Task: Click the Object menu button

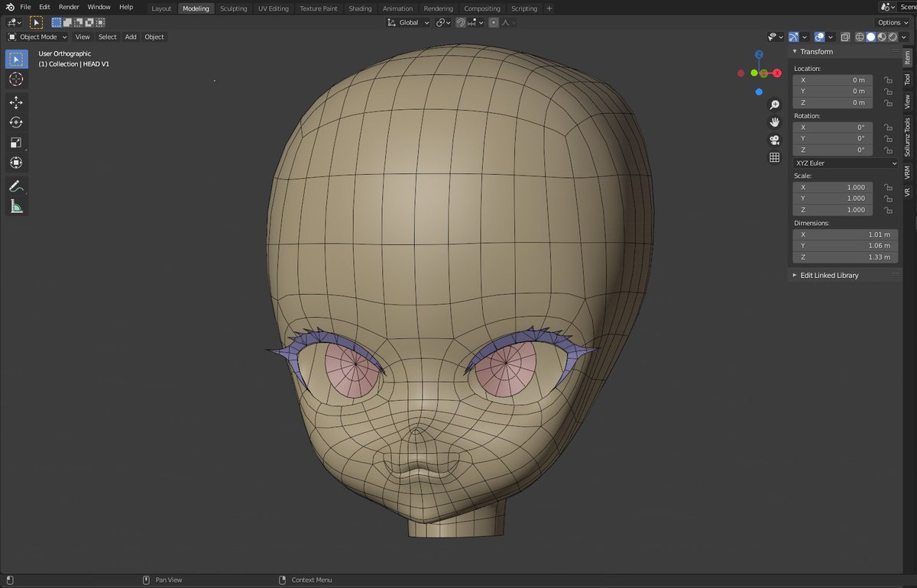Action: (x=154, y=37)
